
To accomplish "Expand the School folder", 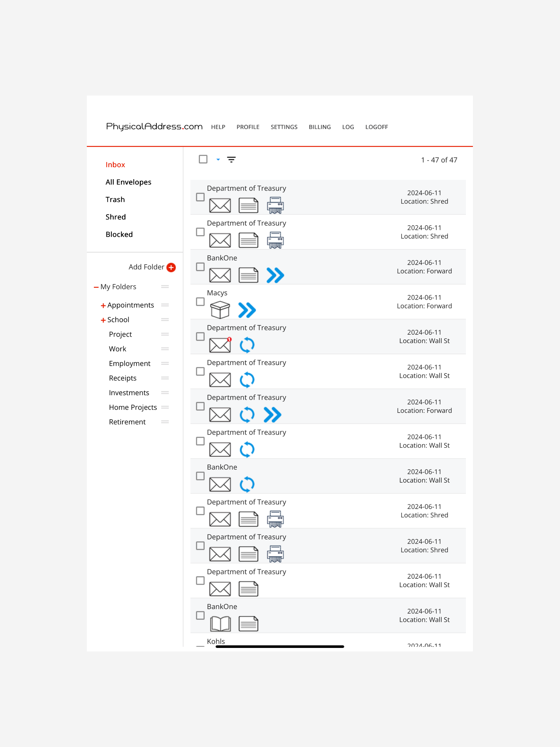I will [x=103, y=320].
